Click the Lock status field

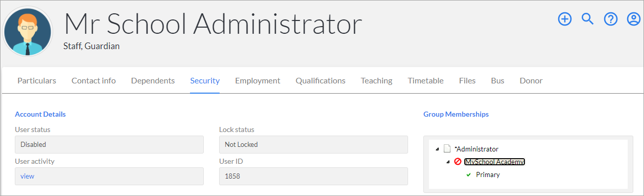click(314, 144)
